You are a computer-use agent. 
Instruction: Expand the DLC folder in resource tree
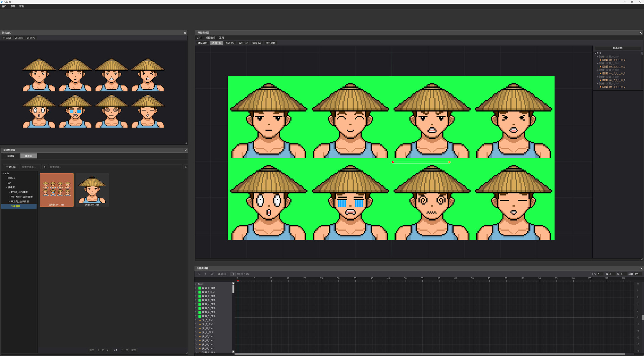coord(6,183)
